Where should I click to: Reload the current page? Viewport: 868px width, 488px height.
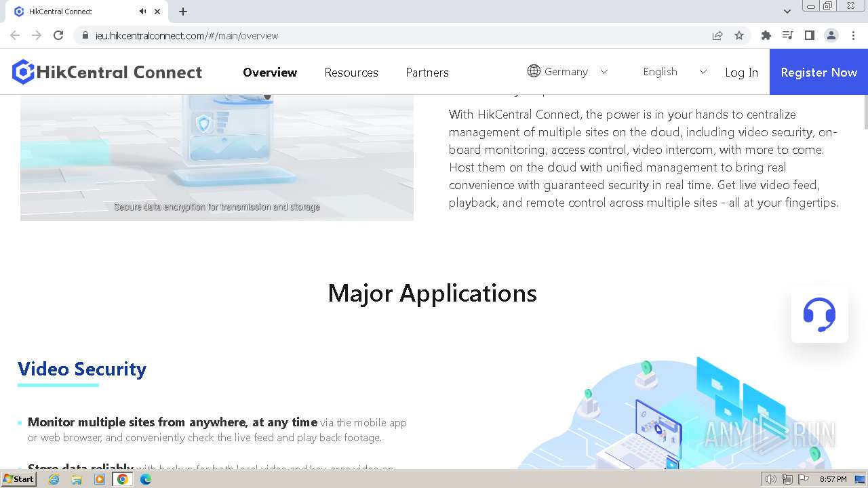click(x=58, y=35)
